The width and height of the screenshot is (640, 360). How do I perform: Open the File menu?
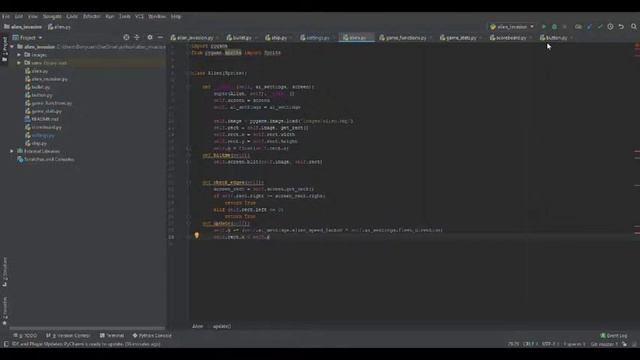pos(6,16)
